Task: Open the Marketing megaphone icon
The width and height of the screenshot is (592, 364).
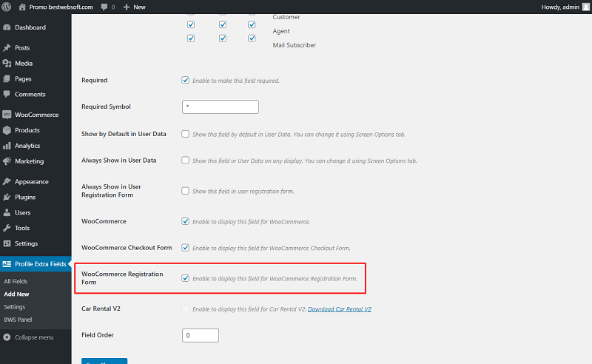Action: [7, 161]
